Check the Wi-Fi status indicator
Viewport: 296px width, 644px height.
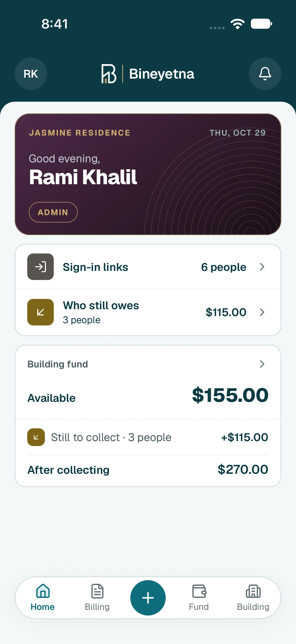(x=237, y=24)
